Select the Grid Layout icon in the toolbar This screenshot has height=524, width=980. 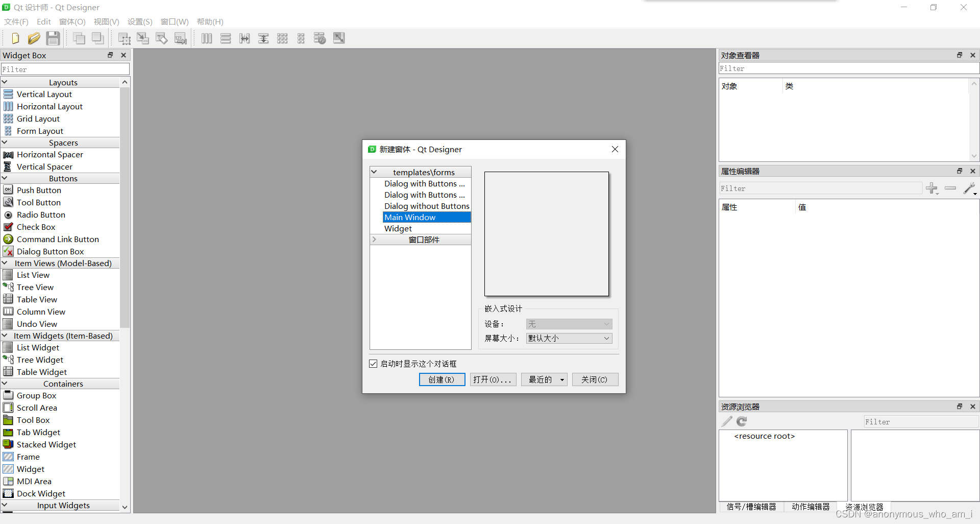[282, 38]
